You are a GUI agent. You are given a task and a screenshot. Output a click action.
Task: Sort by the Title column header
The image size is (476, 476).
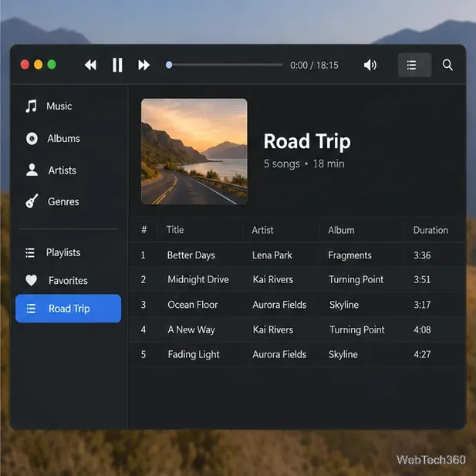175,230
